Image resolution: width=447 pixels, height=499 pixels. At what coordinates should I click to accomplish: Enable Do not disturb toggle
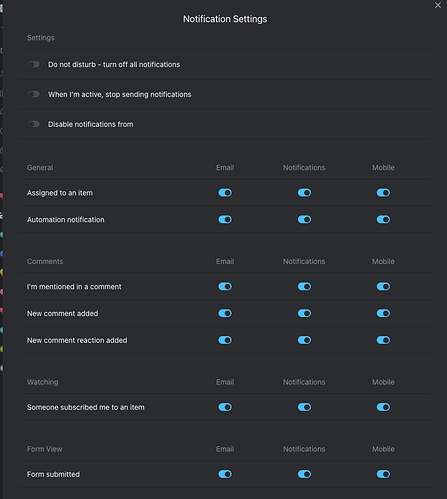pyautogui.click(x=34, y=64)
